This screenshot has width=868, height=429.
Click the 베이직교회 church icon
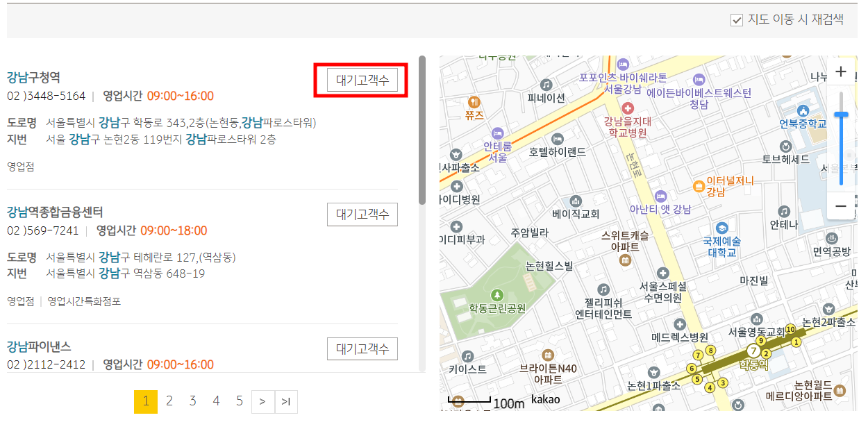point(574,200)
